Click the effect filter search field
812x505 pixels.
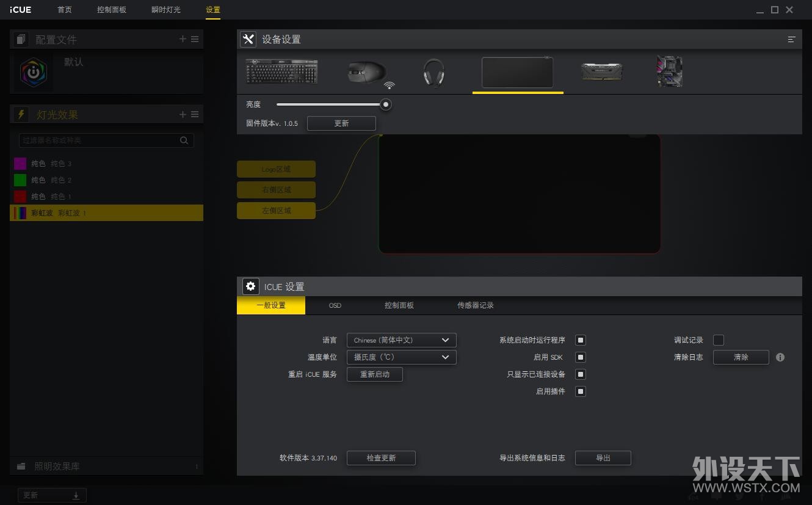(106, 140)
